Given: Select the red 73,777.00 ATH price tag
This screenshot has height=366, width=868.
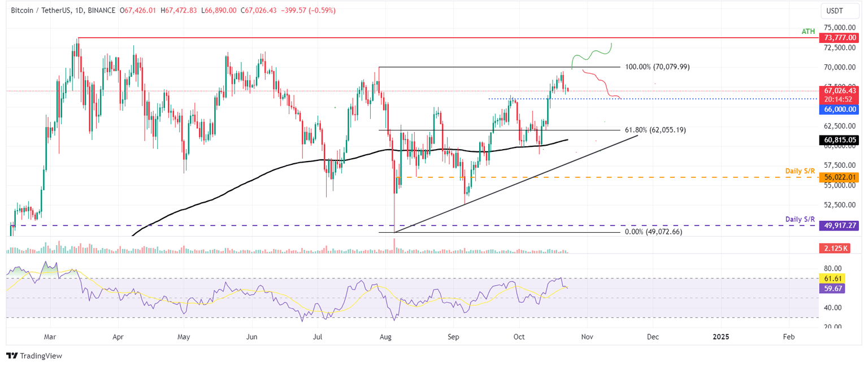Looking at the screenshot, I should [x=839, y=38].
